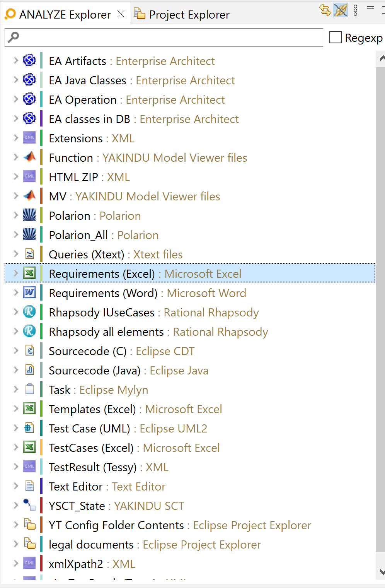Toggle the crossed-pencil toolbar button
This screenshot has width=385, height=588.
point(341,10)
